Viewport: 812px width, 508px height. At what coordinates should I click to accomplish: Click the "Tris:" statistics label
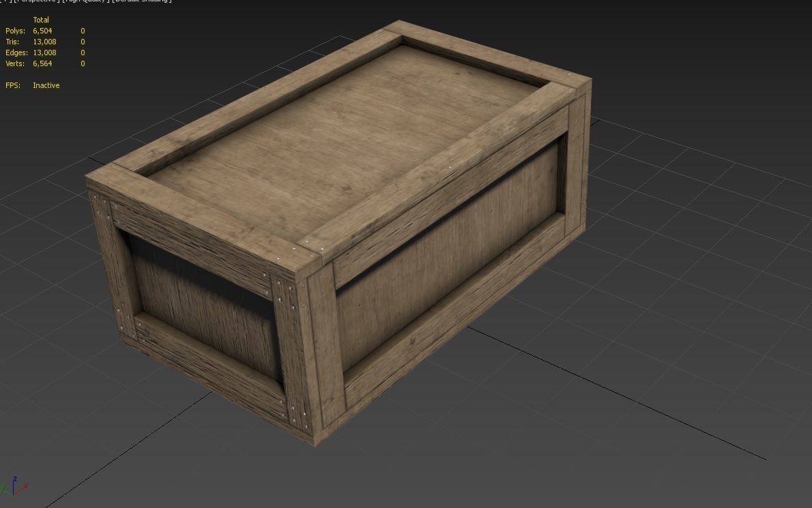click(x=12, y=42)
